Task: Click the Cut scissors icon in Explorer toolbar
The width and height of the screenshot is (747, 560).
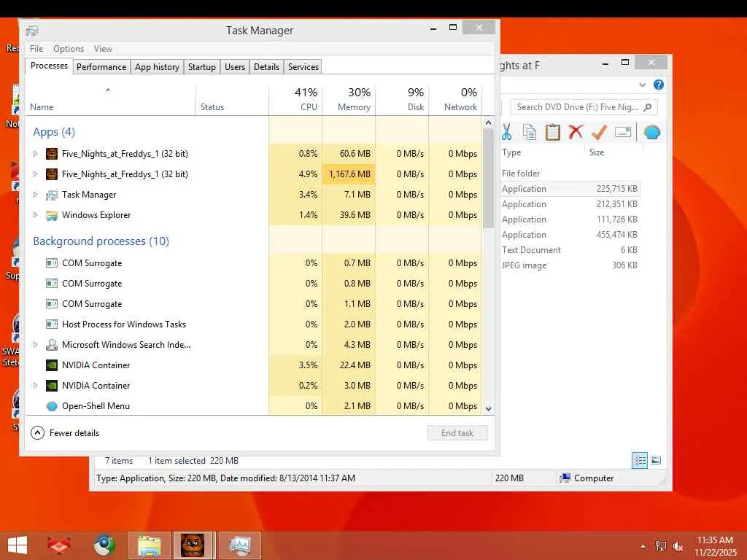Action: (506, 132)
